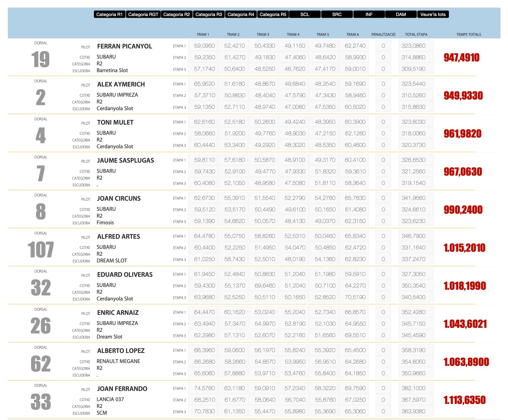View Categoria R5 results
The height and width of the screenshot is (420, 508).
[273, 14]
